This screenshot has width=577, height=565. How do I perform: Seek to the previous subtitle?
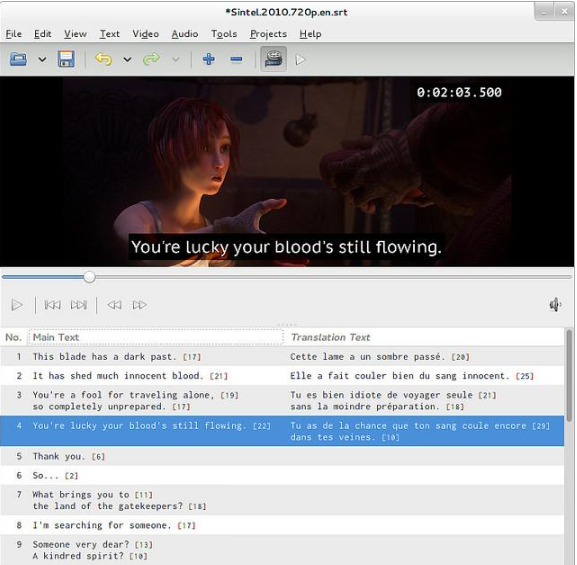(x=53, y=305)
